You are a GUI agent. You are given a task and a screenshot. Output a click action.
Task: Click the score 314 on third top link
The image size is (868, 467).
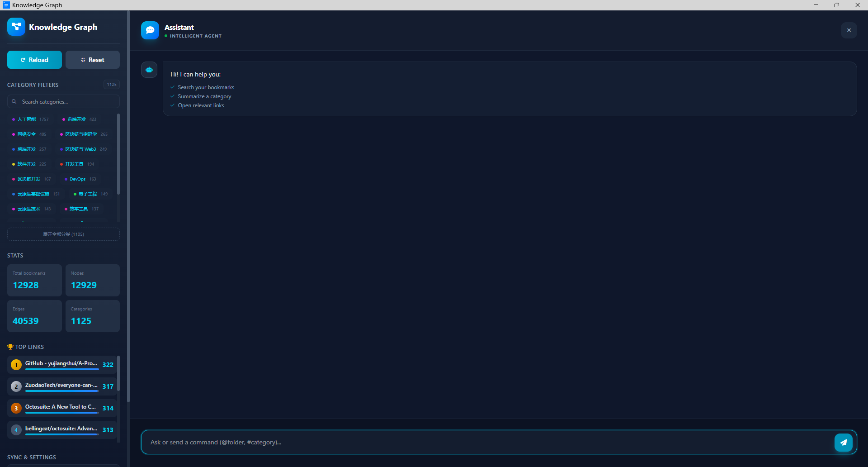tap(108, 408)
